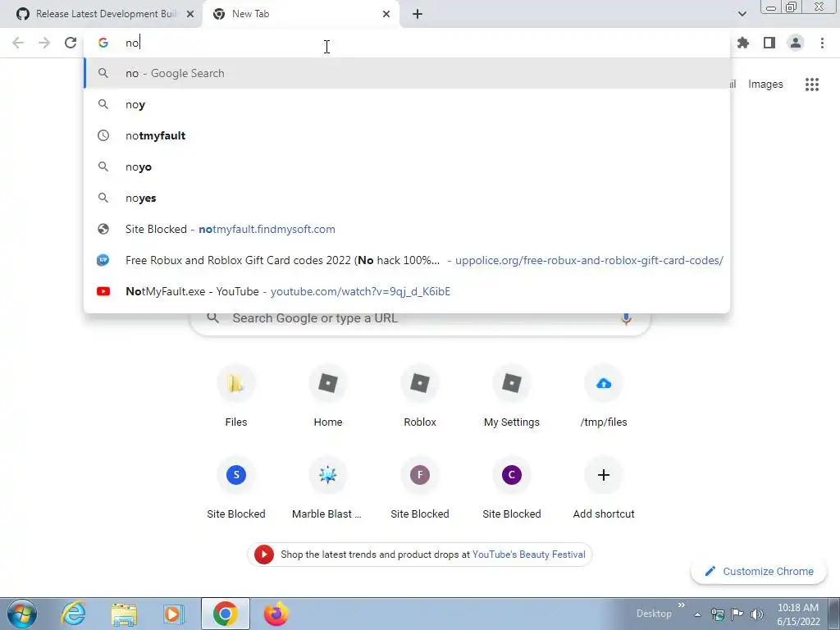Show hidden tray icons arrow

(x=697, y=615)
